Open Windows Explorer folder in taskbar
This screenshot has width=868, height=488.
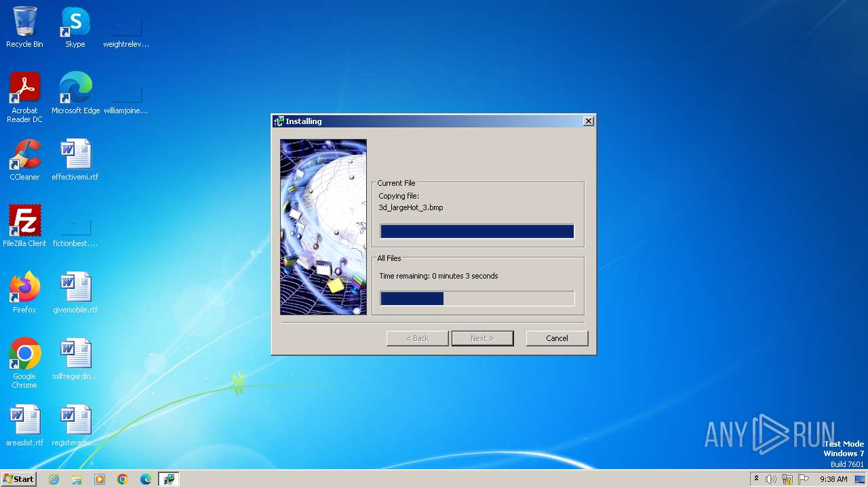(x=77, y=479)
